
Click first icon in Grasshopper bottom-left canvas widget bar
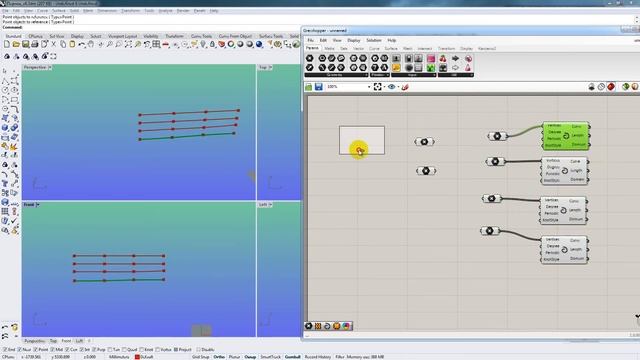point(309,326)
